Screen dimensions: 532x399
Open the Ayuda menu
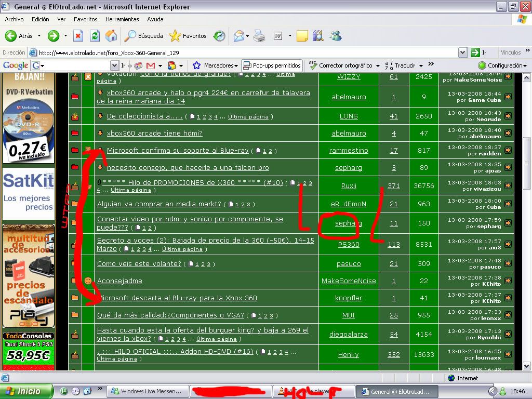tap(155, 19)
